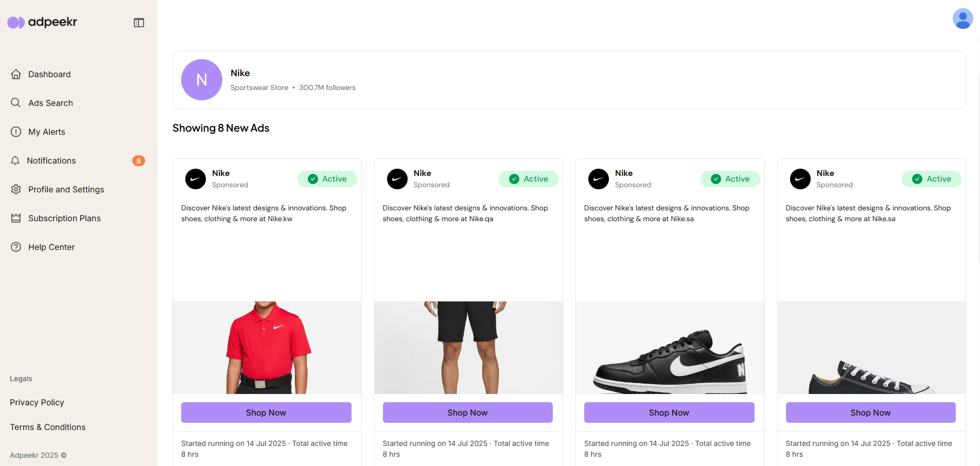
Task: Click Active status badge on Nike.kw ad
Action: click(327, 179)
